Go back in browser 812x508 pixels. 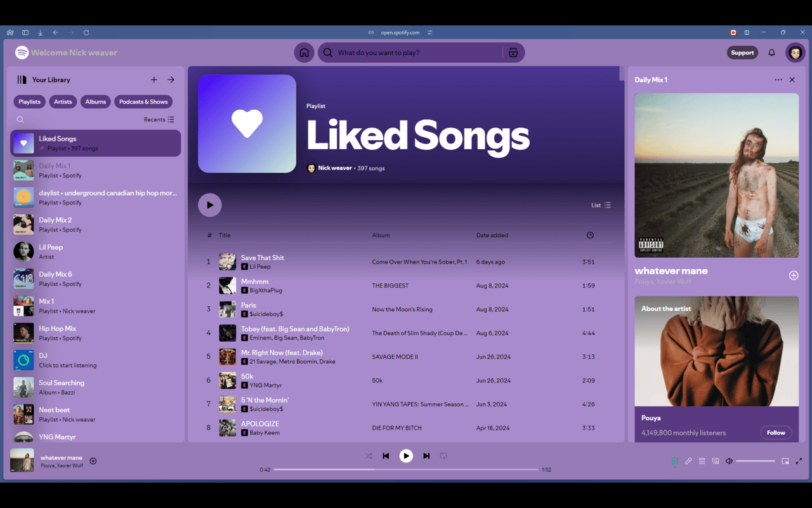[56, 32]
